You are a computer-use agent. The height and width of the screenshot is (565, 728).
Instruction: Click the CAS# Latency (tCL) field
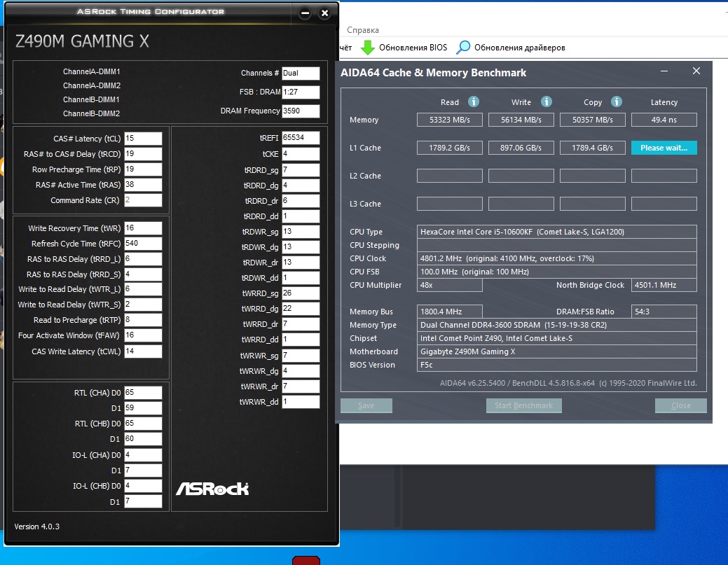point(143,138)
